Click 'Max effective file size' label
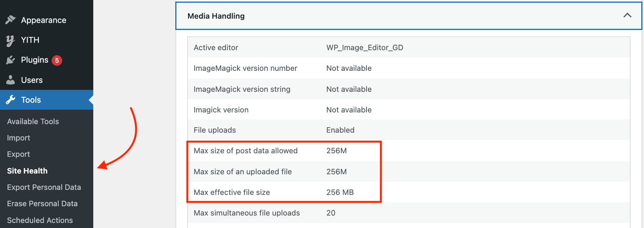This screenshot has width=644, height=228. tap(232, 192)
